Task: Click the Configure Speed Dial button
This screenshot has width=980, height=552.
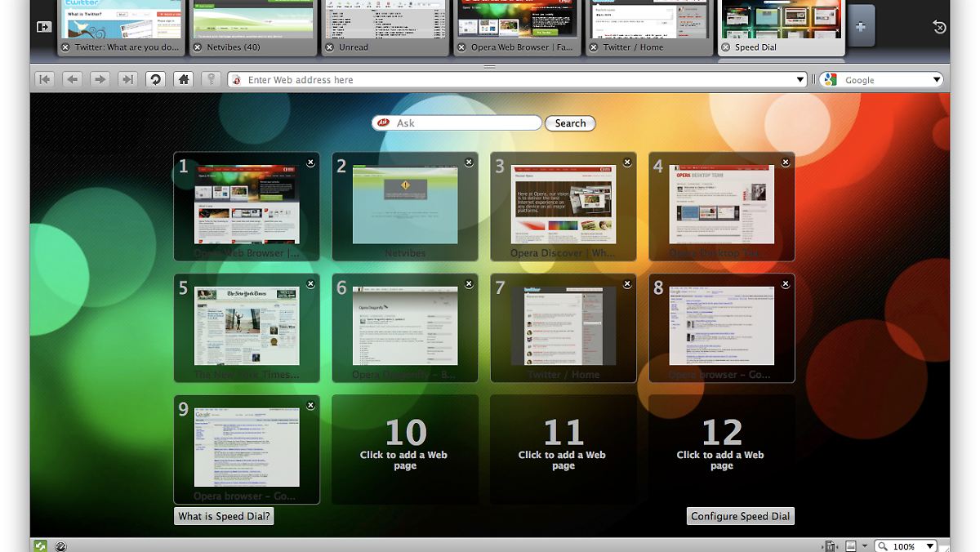Action: pyautogui.click(x=740, y=516)
